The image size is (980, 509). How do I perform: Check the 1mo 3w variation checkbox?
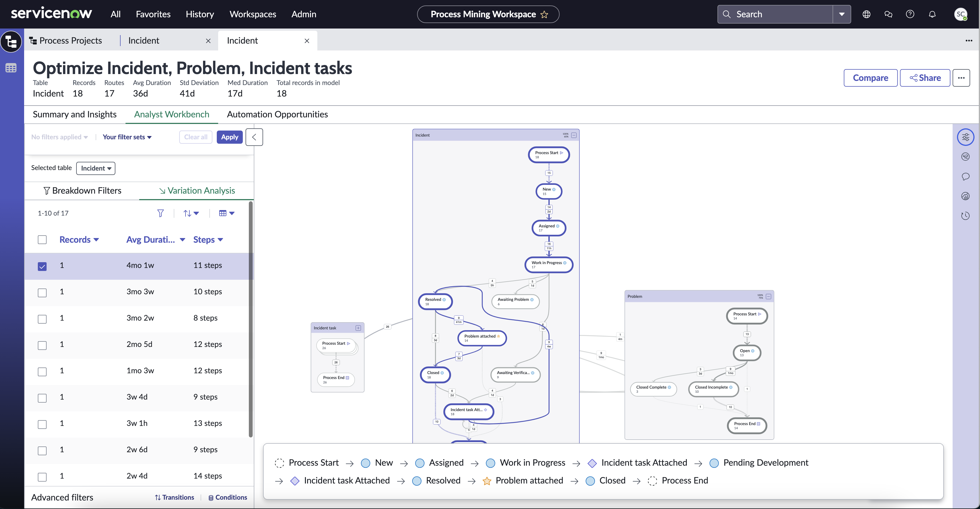42,372
